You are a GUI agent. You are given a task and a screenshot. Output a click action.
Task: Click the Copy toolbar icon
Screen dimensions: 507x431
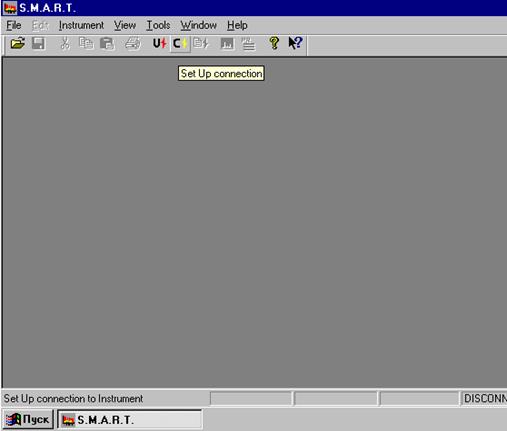[86, 43]
